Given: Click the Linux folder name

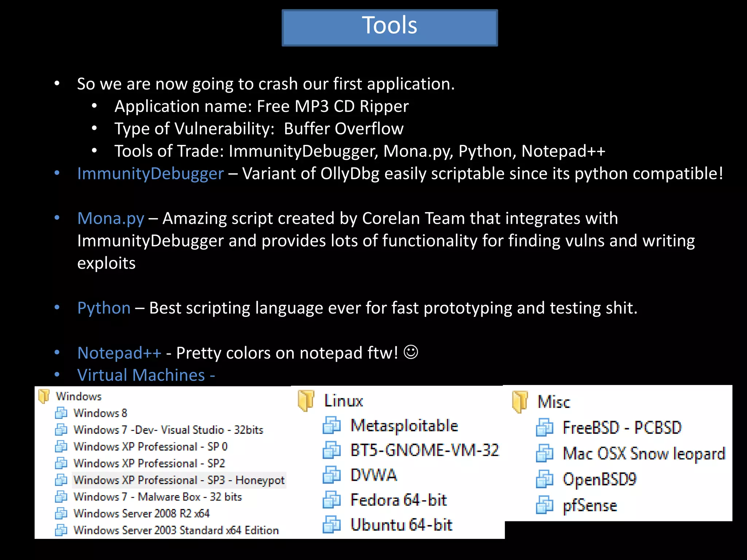Looking at the screenshot, I should pos(344,401).
